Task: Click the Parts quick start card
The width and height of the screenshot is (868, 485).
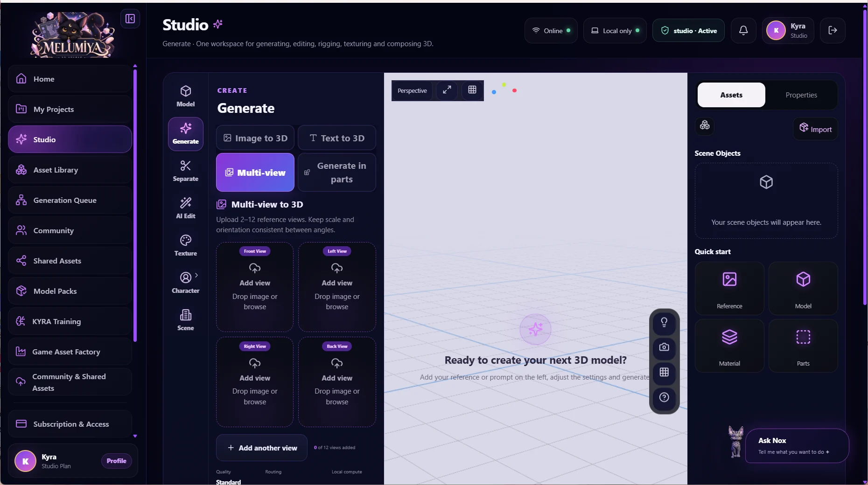Action: [803, 346]
